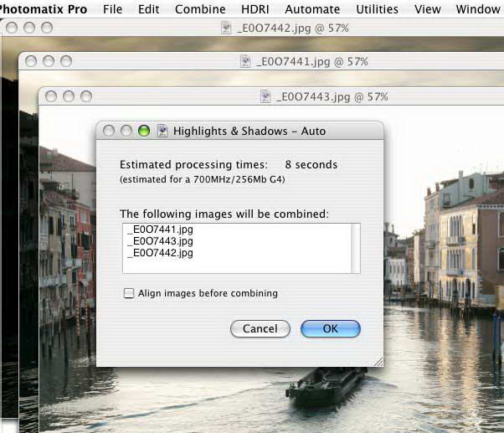The height and width of the screenshot is (433, 504).
Task: Select _E0O7442.jpg in the combine list
Action: 160,253
